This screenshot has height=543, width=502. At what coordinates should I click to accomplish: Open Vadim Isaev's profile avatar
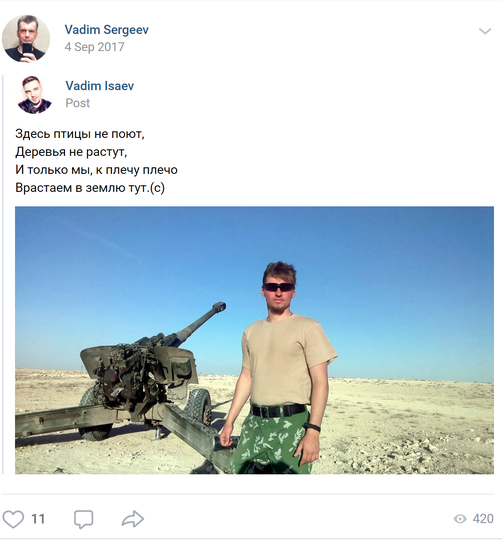[35, 95]
